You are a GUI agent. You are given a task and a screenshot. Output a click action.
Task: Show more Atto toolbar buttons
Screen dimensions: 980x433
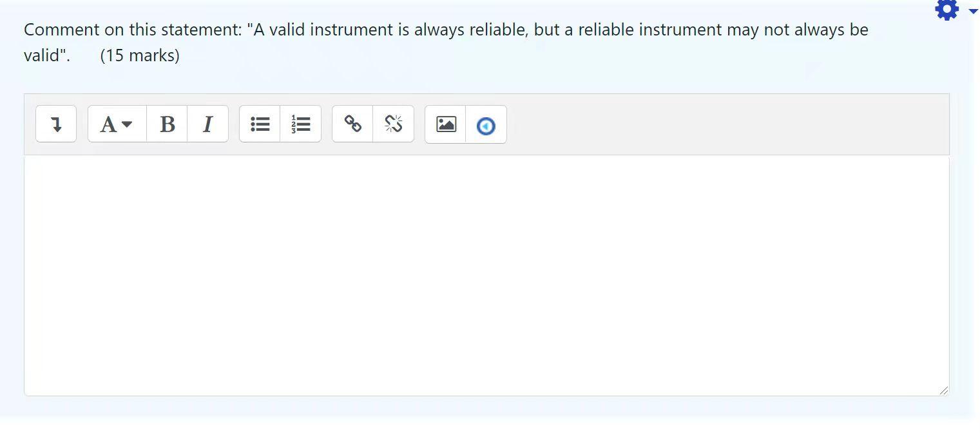click(x=56, y=124)
